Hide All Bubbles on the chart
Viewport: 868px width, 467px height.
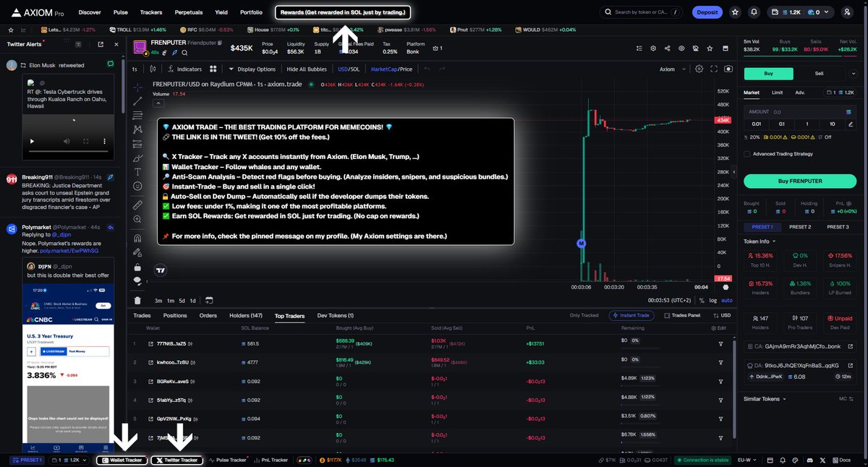point(307,69)
